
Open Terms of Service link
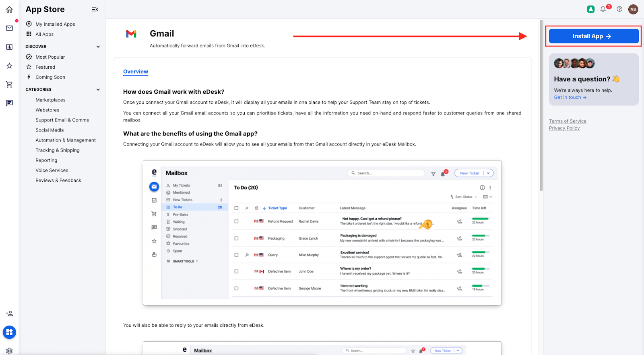(568, 121)
